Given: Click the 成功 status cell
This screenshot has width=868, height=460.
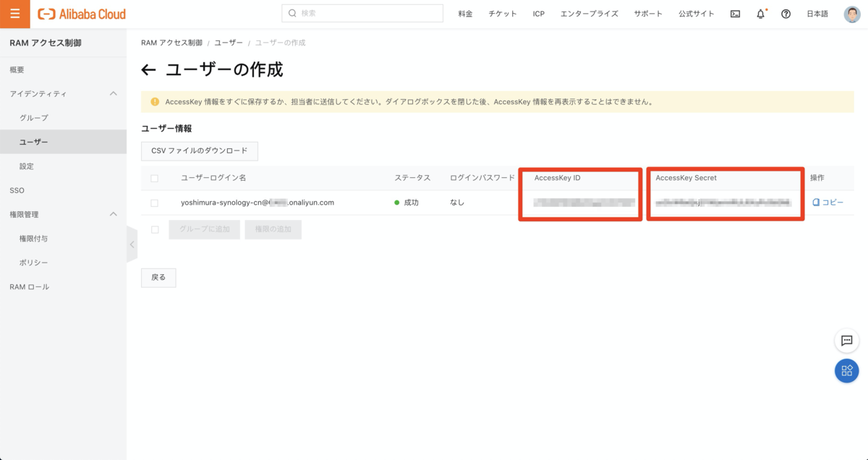Looking at the screenshot, I should (407, 203).
